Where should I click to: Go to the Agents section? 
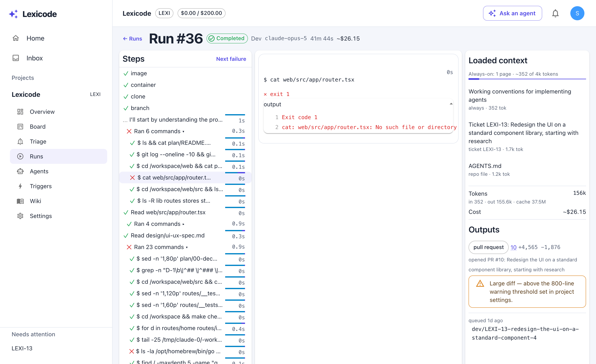tap(59, 171)
